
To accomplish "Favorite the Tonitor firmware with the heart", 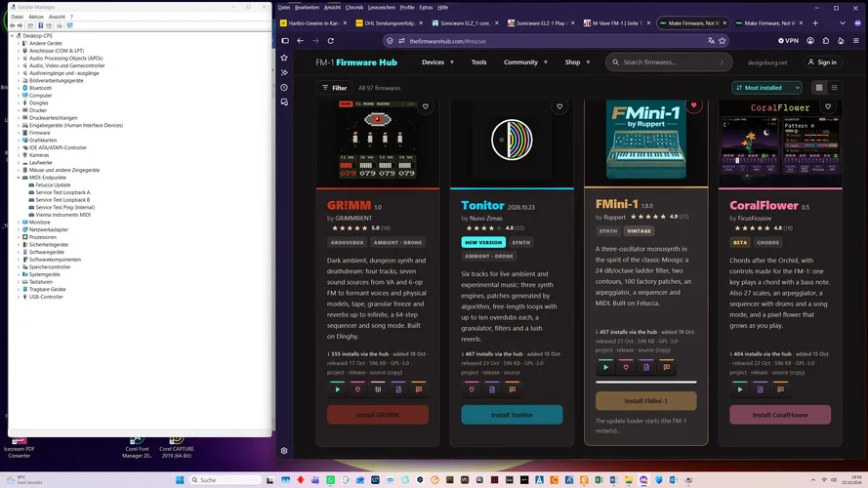I will pos(559,106).
